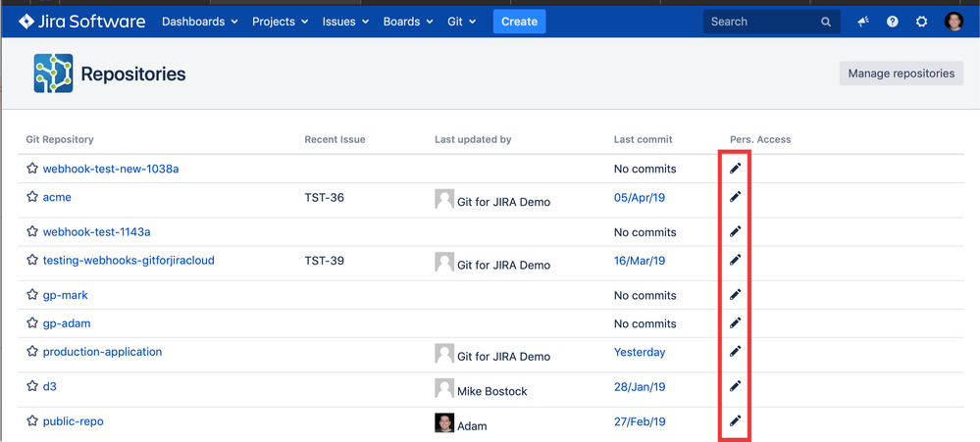Click Manage repositories button
980x442 pixels.
(902, 74)
